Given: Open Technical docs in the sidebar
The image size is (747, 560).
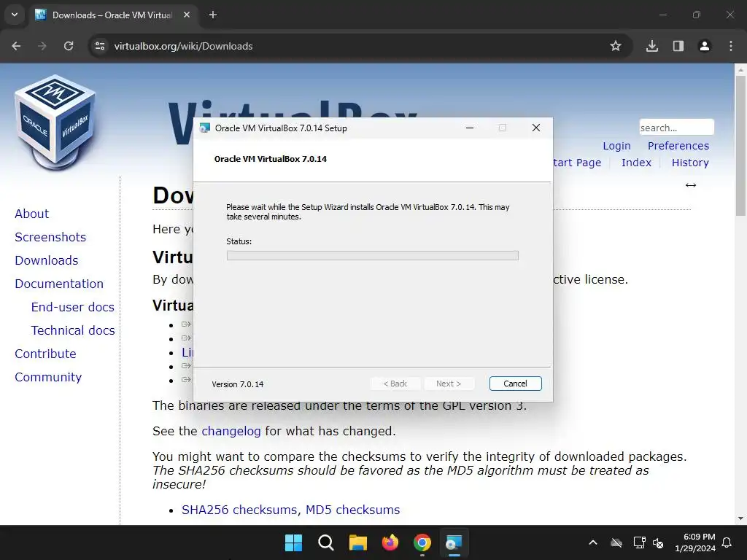Looking at the screenshot, I should [x=73, y=330].
